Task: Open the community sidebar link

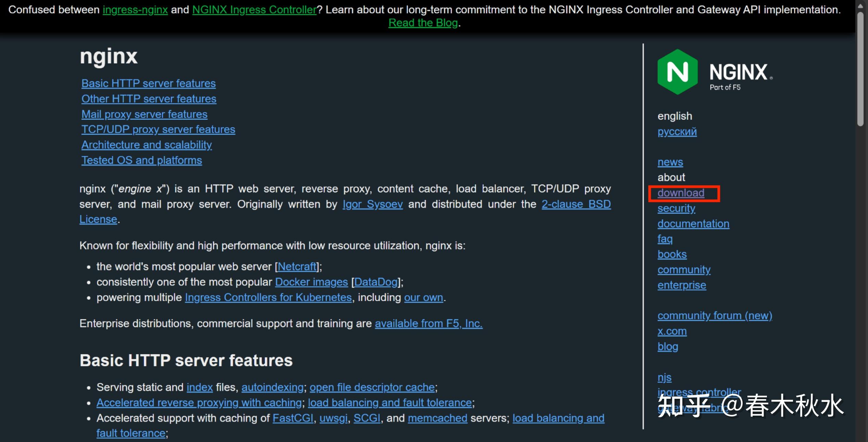Action: click(x=684, y=270)
